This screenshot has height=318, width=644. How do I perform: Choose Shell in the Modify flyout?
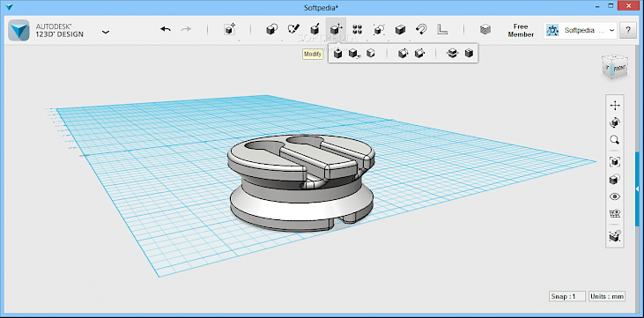[x=469, y=54]
